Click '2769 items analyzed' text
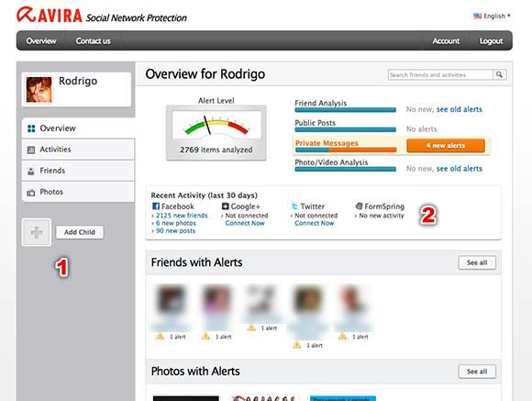This screenshot has height=401, width=532. click(216, 150)
